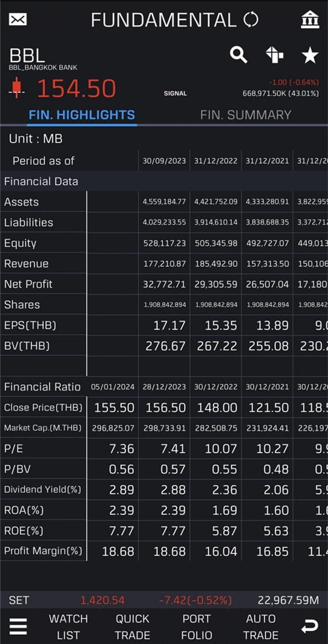
Task: Tap P/E value 7.36
Action: click(122, 449)
